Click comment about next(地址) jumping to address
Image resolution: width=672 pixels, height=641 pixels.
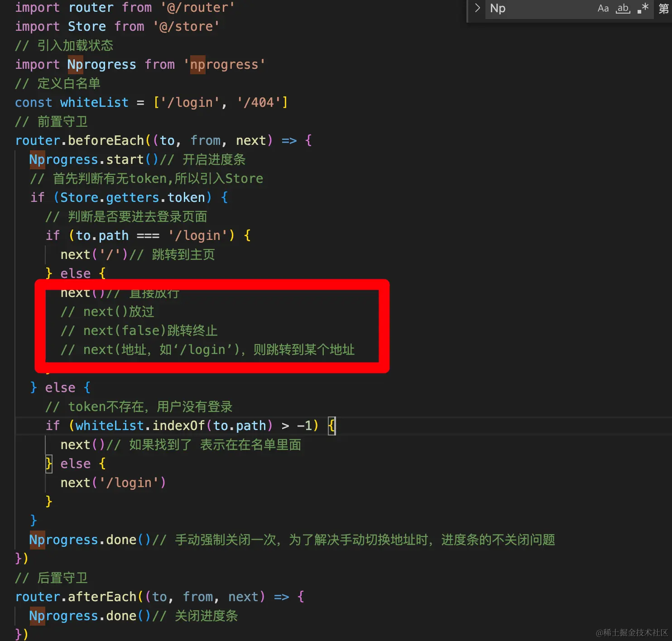click(x=207, y=349)
